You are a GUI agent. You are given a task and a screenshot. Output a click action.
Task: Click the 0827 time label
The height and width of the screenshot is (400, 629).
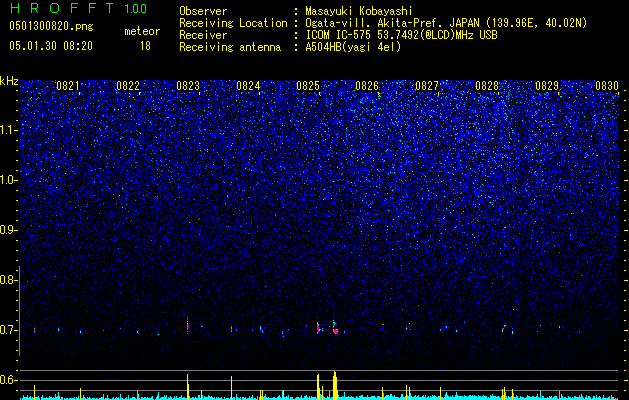[427, 86]
